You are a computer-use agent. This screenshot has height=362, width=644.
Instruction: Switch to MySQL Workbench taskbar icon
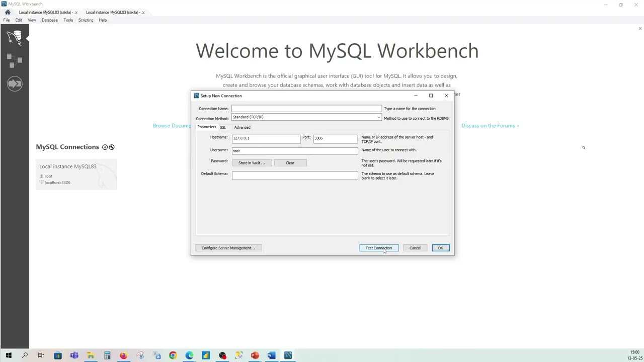(x=288, y=355)
